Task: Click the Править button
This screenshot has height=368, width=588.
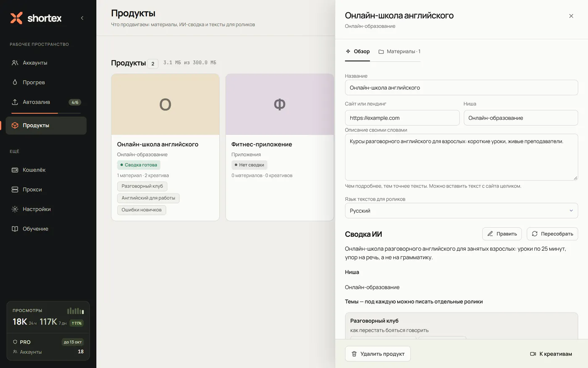Action: point(502,234)
